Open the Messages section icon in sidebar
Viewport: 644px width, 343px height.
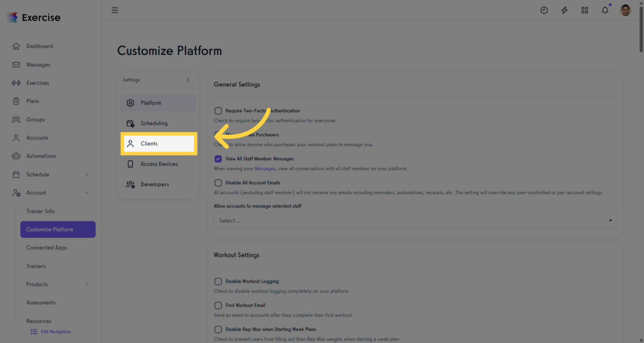point(16,64)
